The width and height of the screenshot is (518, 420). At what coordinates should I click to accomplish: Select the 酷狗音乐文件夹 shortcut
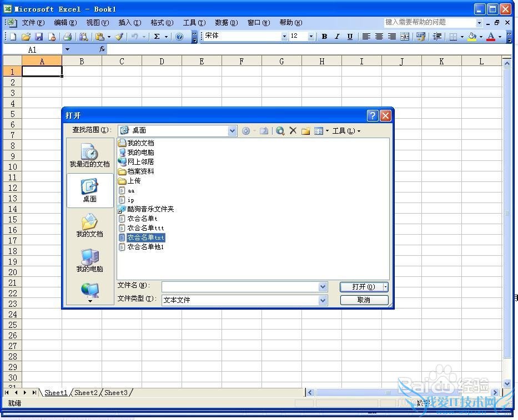click(x=146, y=209)
